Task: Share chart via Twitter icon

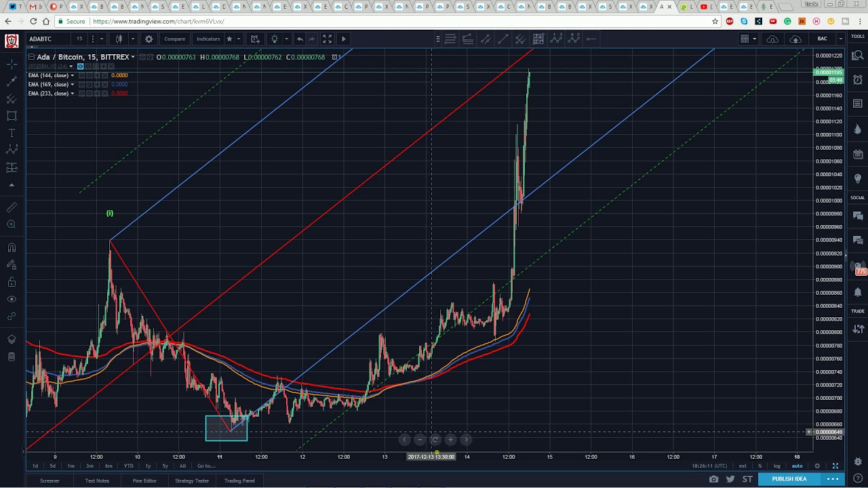Action: 730,479
